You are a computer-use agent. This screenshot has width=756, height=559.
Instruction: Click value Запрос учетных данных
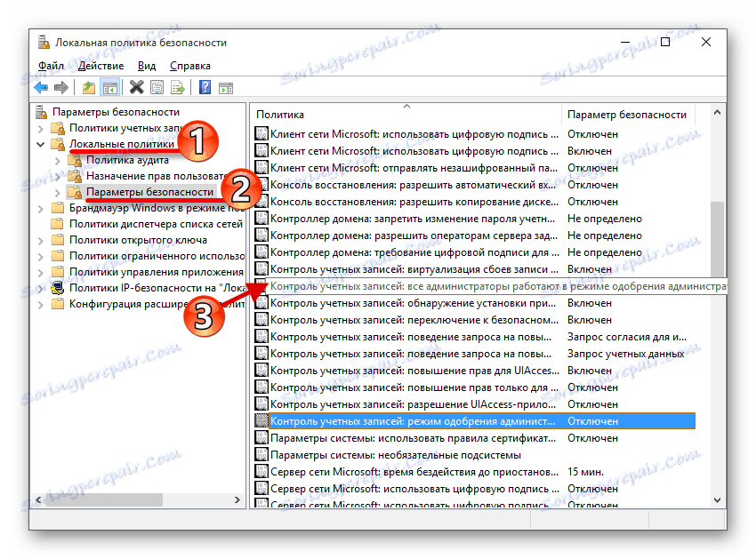tap(625, 354)
